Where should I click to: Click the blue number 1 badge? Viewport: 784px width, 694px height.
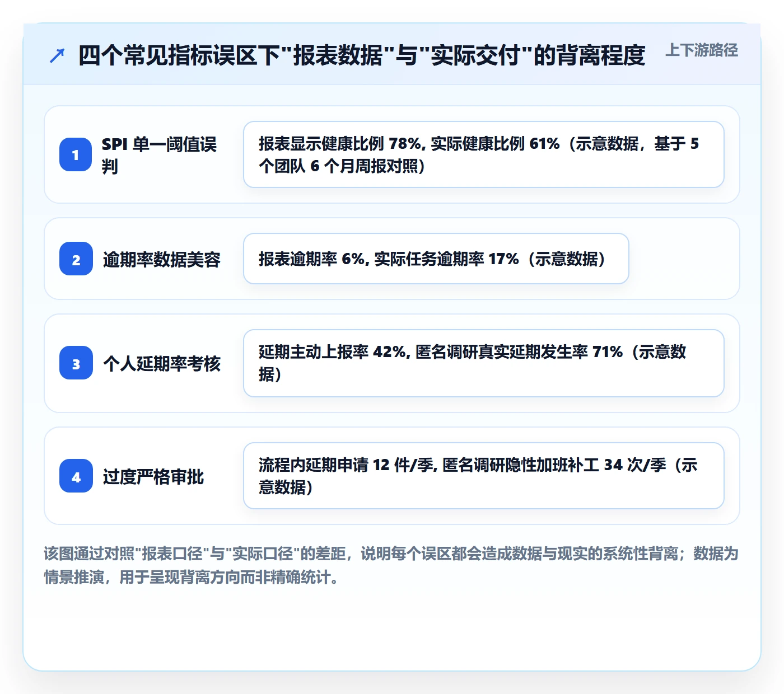(76, 154)
